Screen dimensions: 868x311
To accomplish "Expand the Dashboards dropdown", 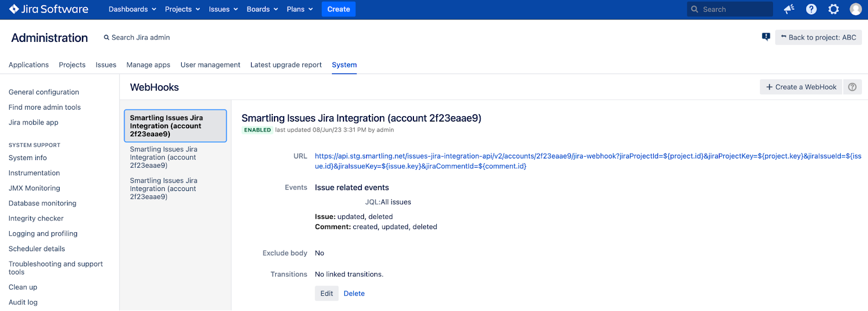I will (x=132, y=9).
